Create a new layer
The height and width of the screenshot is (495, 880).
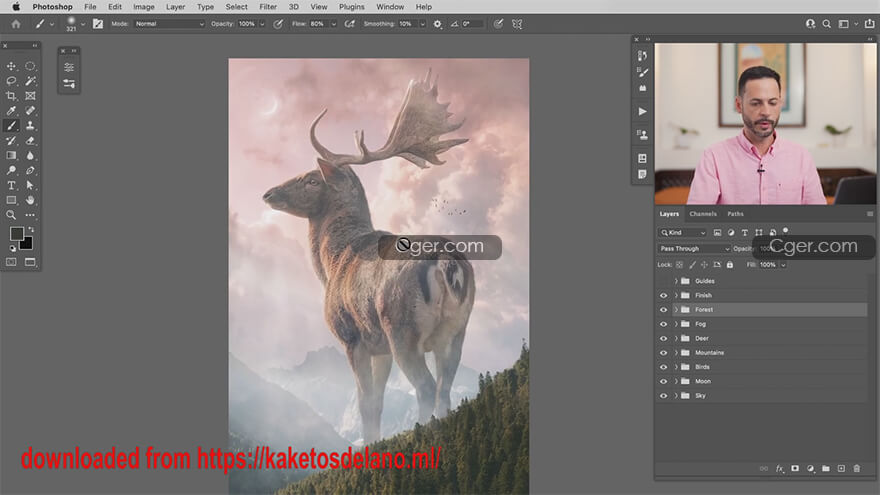pos(841,469)
